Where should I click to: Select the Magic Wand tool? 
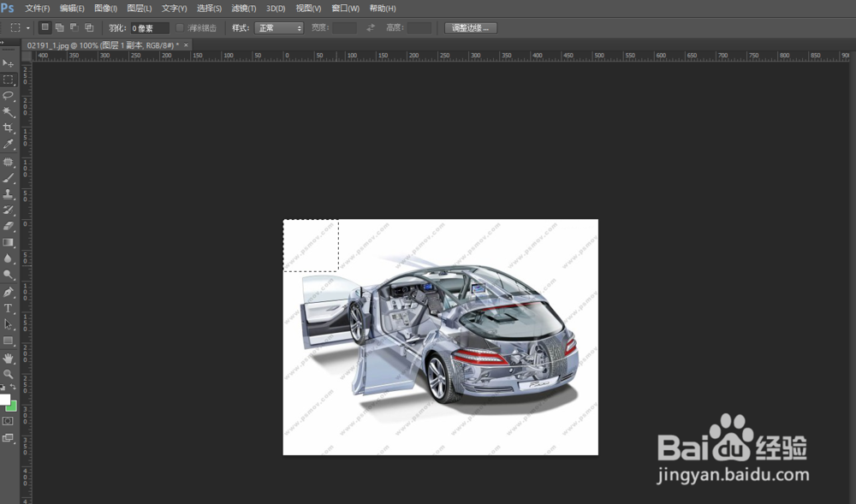9,112
